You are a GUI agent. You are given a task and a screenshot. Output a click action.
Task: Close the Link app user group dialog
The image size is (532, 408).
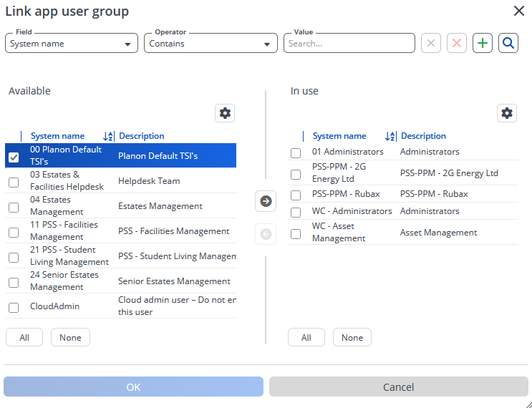click(519, 11)
